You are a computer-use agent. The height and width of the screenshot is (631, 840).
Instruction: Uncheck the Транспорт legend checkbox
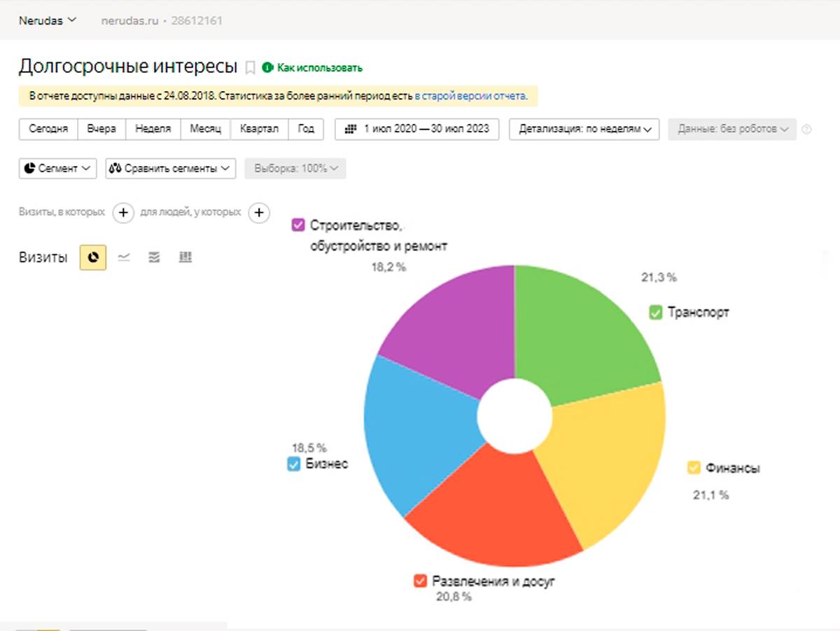pyautogui.click(x=655, y=313)
